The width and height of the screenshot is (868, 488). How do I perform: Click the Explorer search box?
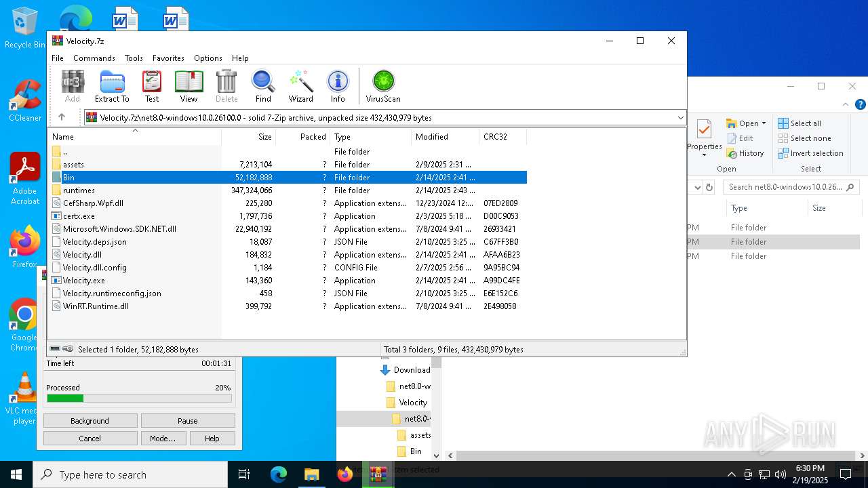click(x=791, y=187)
